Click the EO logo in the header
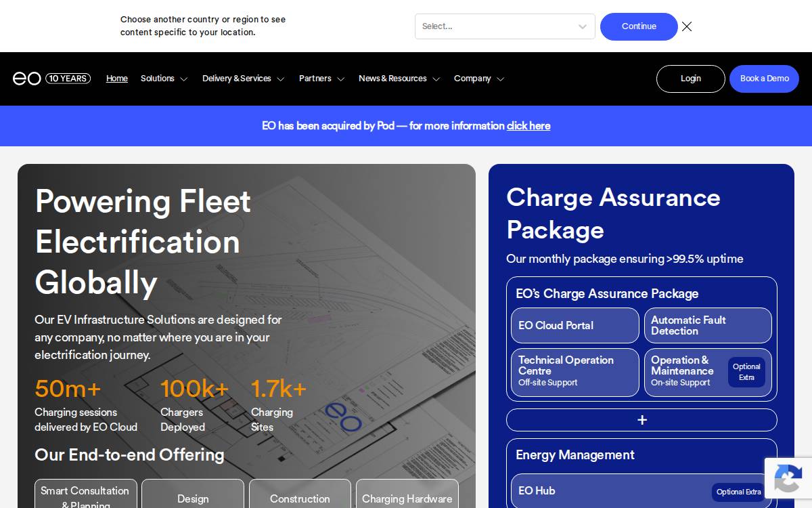812x508 pixels. 27,79
